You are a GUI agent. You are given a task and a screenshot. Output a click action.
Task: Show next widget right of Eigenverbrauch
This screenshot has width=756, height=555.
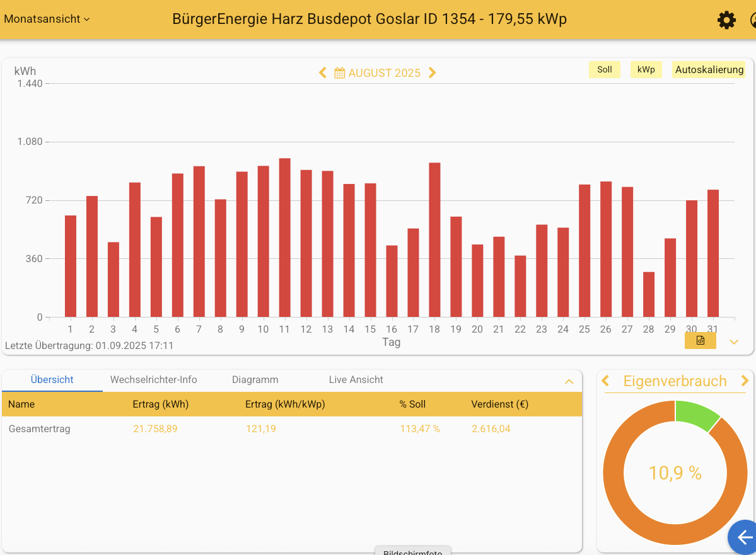point(745,381)
